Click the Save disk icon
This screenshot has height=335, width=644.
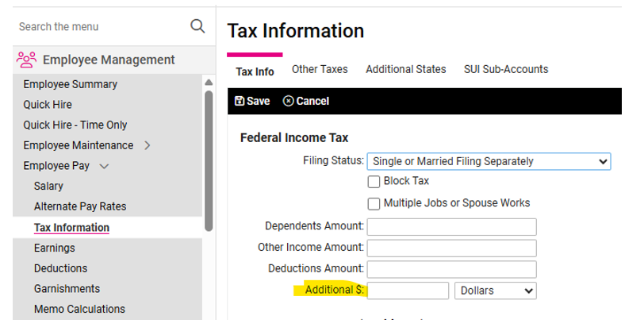pyautogui.click(x=239, y=101)
